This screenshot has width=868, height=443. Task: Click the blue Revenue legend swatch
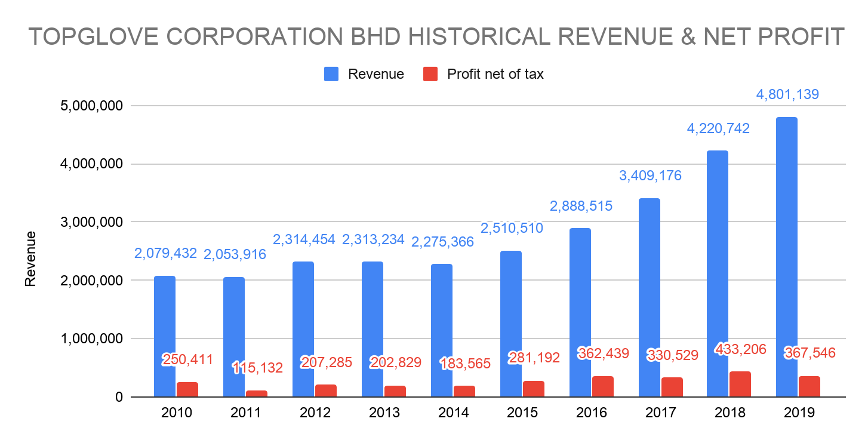332,74
